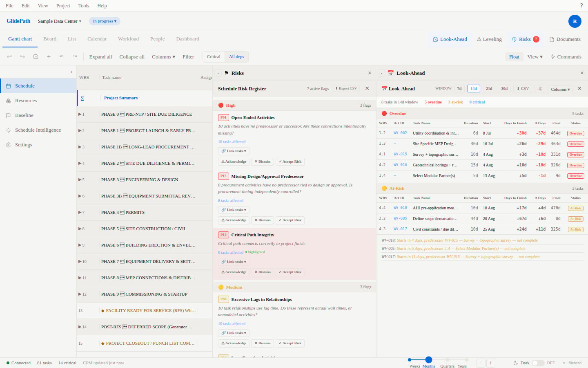This screenshot has width=588, height=368.
Task: Select the 21d look-ahead window
Action: point(489,89)
